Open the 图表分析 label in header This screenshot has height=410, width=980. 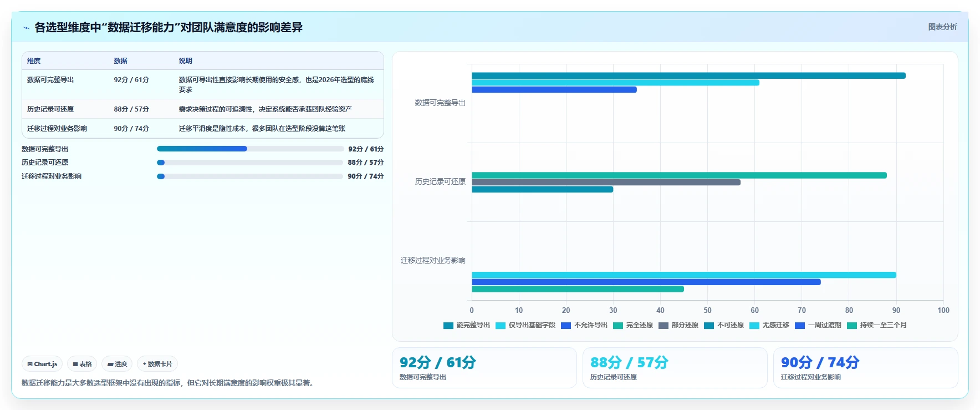coord(942,27)
